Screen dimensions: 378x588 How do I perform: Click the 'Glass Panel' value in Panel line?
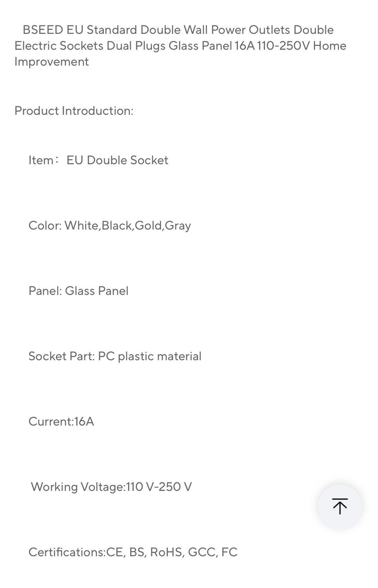[96, 291]
